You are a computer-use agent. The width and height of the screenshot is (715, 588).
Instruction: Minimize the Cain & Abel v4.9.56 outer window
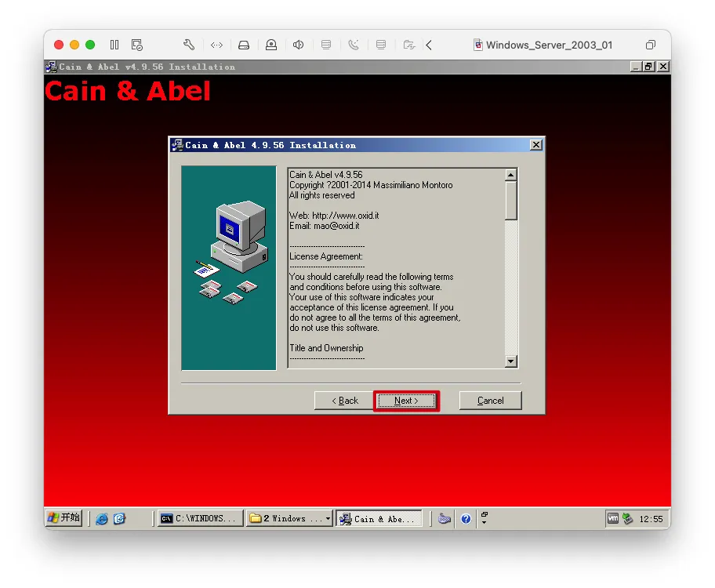point(636,67)
